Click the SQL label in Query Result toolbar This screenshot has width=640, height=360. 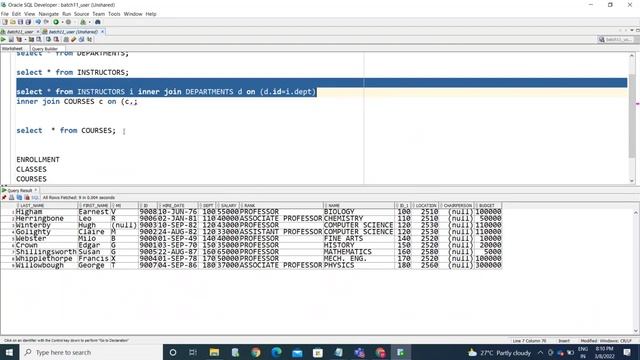(x=35, y=198)
